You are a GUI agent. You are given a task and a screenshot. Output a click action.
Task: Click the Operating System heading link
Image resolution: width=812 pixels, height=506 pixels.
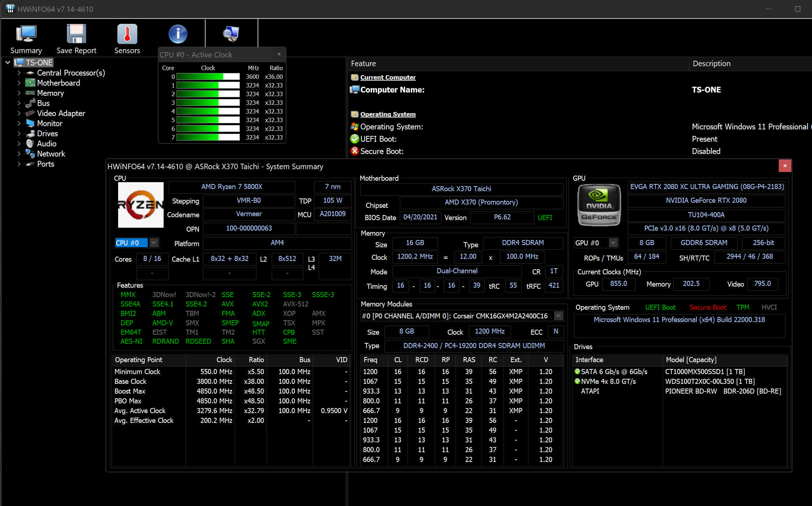(x=388, y=114)
